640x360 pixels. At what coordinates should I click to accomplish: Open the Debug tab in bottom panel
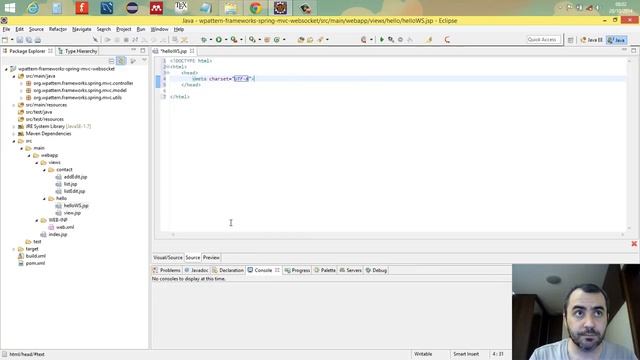(x=376, y=270)
